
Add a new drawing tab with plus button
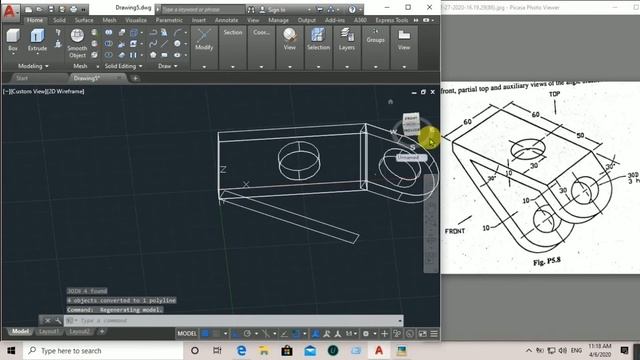coord(135,78)
